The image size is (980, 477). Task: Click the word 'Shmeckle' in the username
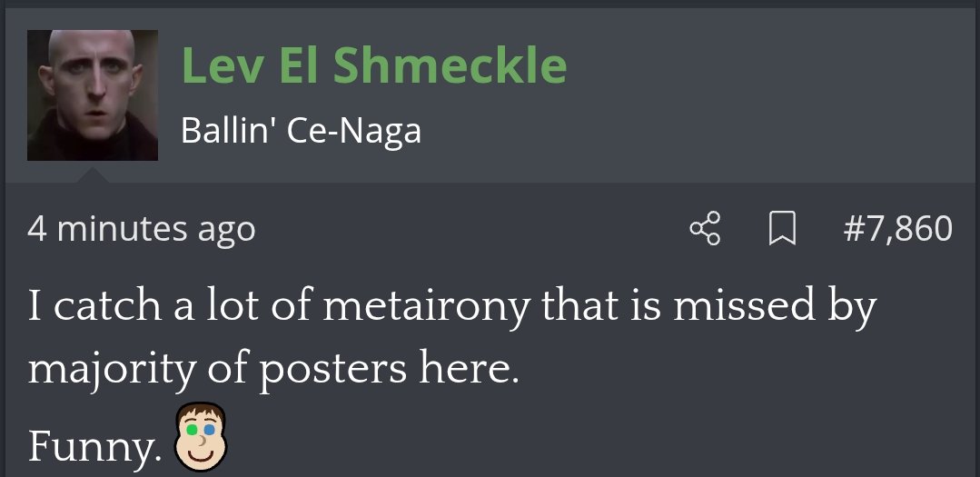click(450, 65)
